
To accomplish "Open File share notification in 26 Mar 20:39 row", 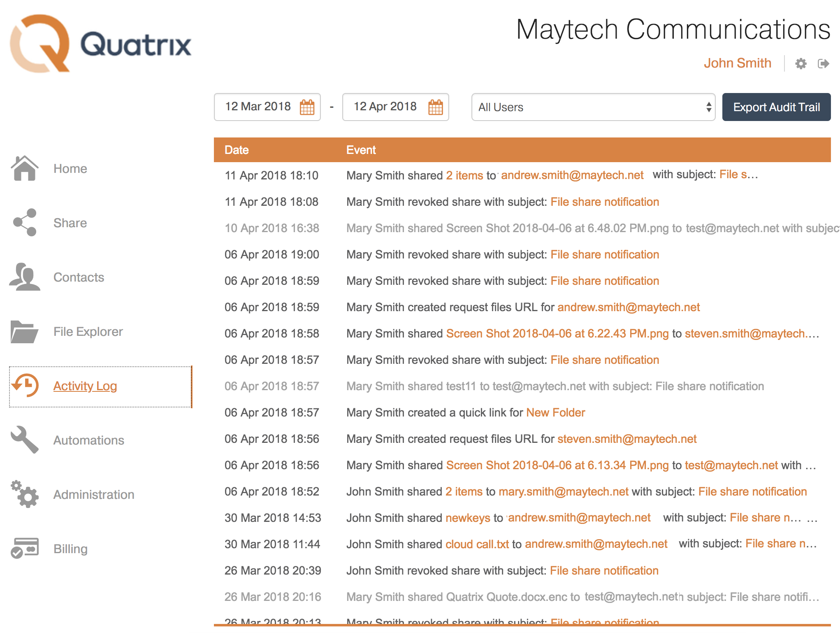I will point(604,570).
